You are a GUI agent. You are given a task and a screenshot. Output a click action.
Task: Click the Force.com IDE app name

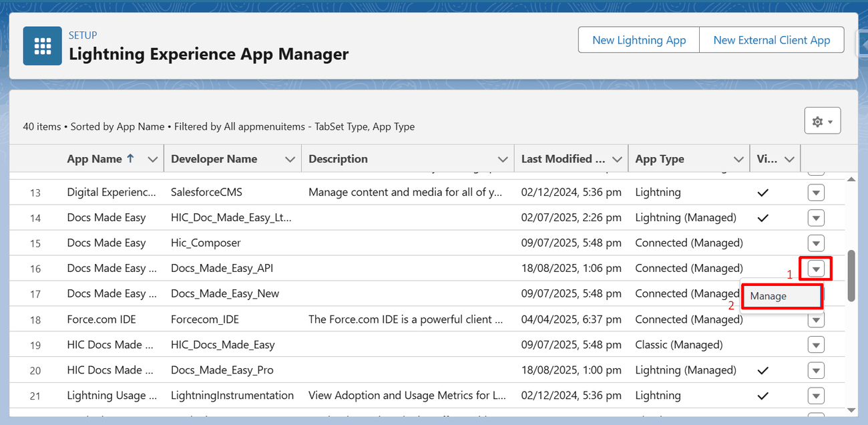tap(101, 319)
